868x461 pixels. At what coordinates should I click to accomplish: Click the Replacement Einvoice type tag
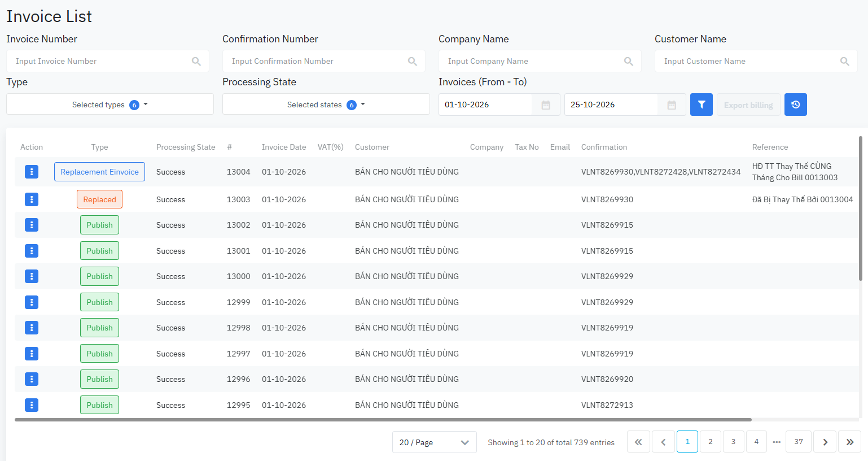pos(99,172)
